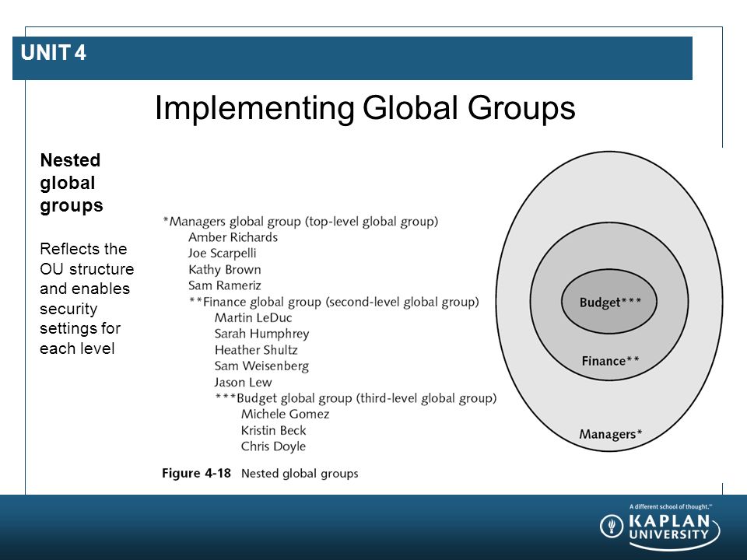Click the name Kathy Brown

coord(225,270)
